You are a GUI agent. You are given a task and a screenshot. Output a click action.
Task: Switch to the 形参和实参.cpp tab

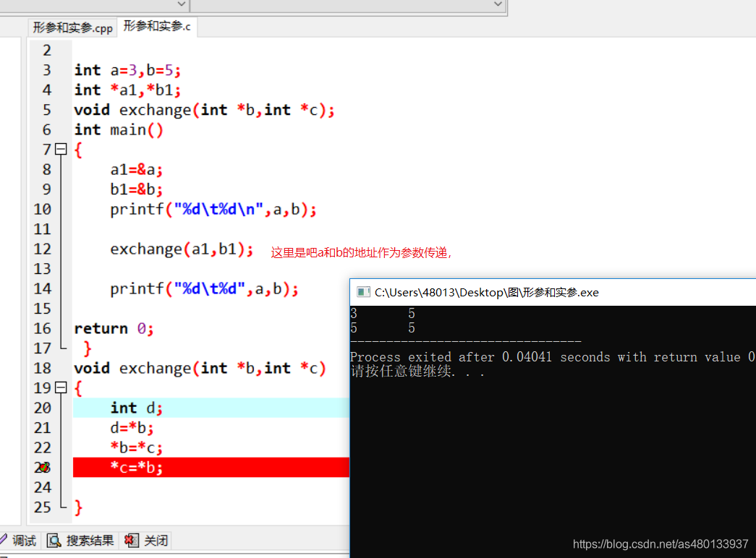click(72, 28)
